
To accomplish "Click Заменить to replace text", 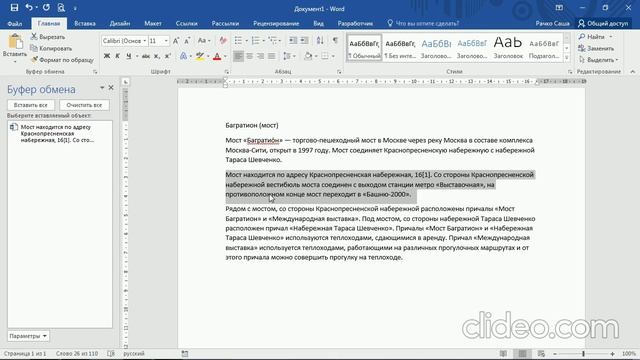I will tap(596, 48).
